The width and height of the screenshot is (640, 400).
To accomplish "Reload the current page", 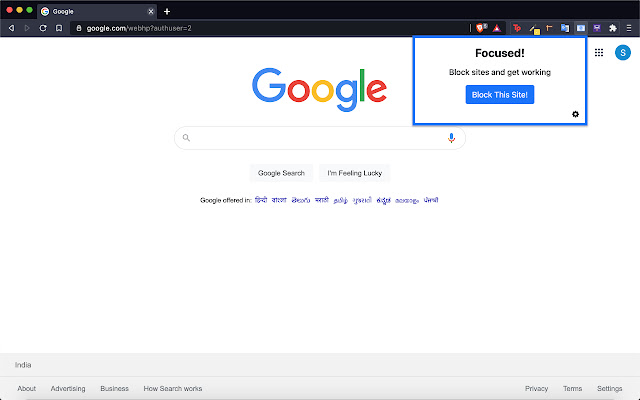I will pyautogui.click(x=43, y=28).
